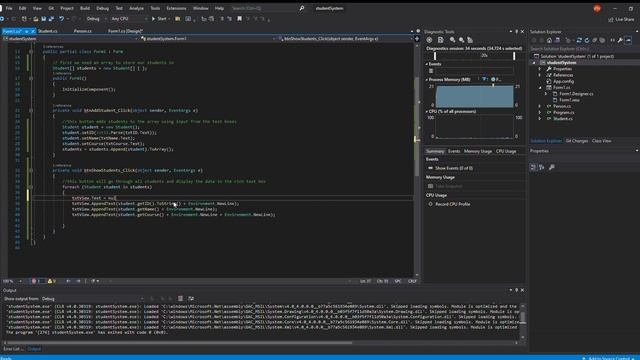Click the Solution Explorer Home icon
Image resolution: width=640 pixels, height=360 pixels.
click(x=549, y=40)
